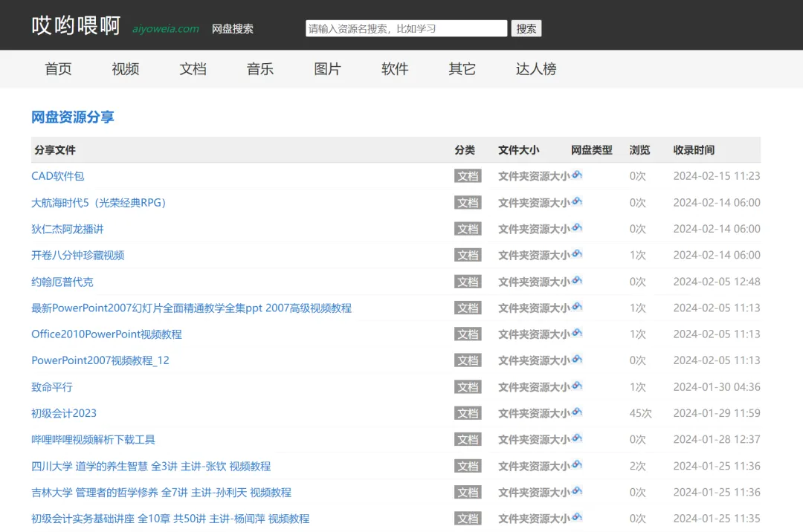Viewport: 803px width, 532px height.
Task: Open the 大航海时代5（光荣经典RPG）resource link
Action: click(x=100, y=202)
